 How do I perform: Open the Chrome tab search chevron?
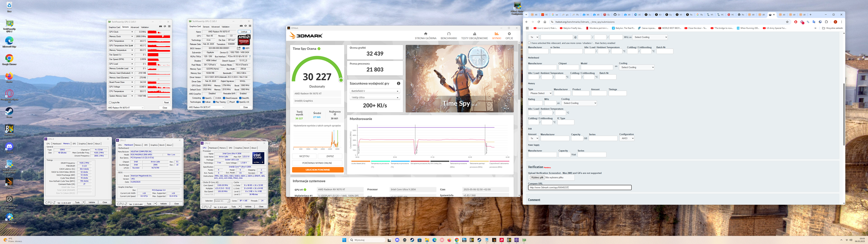526,15
